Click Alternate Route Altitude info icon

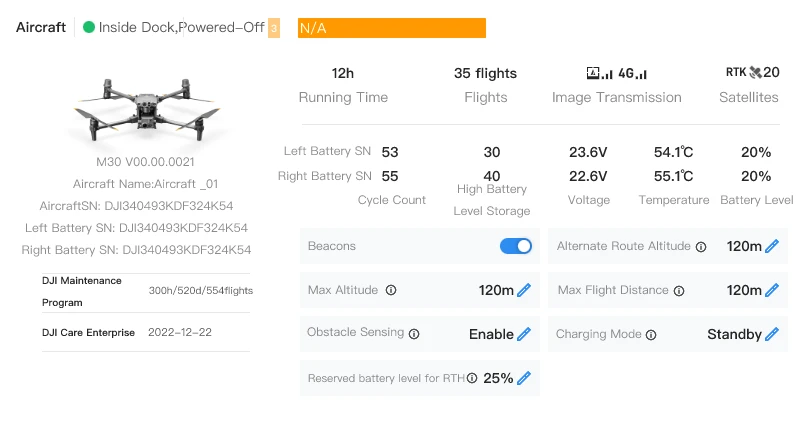pos(701,246)
